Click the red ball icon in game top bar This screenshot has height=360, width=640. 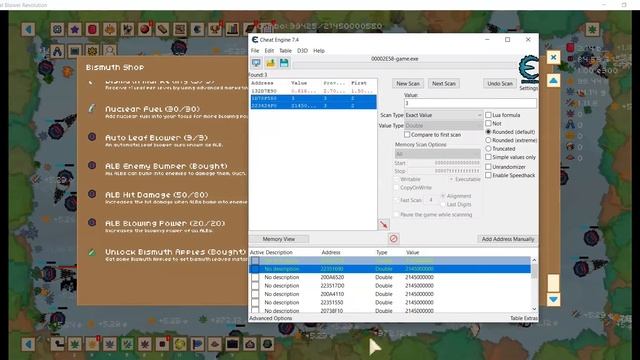[145, 29]
